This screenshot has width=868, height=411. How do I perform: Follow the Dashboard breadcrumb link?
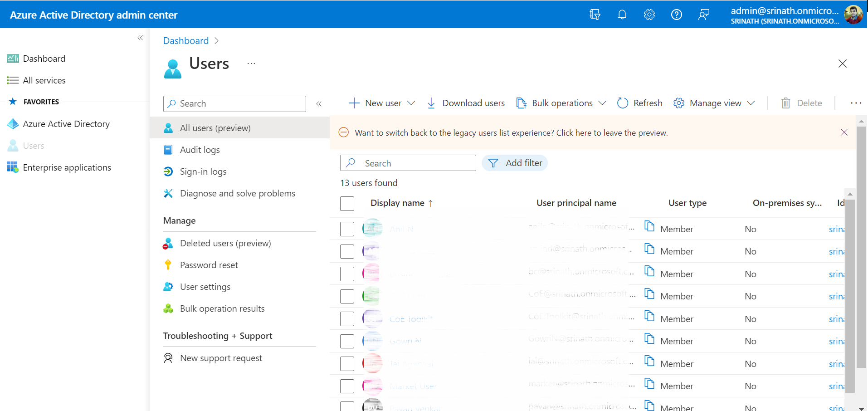(186, 41)
